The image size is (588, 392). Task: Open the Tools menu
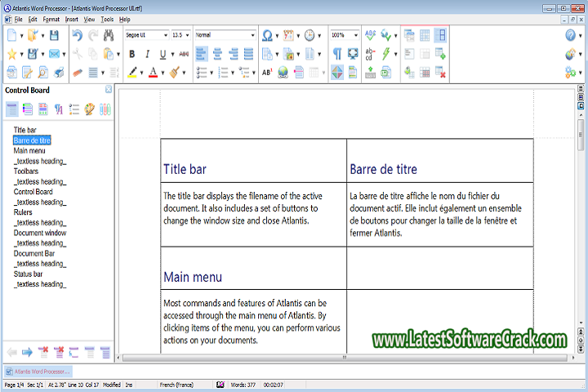pyautogui.click(x=107, y=19)
